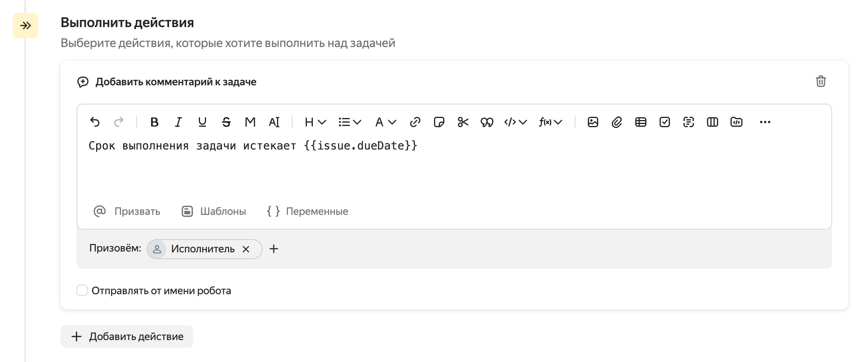Insert a table into the comment

click(x=640, y=122)
